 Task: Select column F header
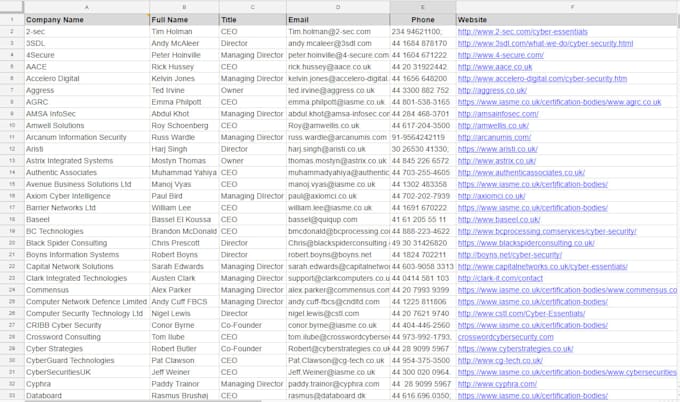click(x=568, y=7)
